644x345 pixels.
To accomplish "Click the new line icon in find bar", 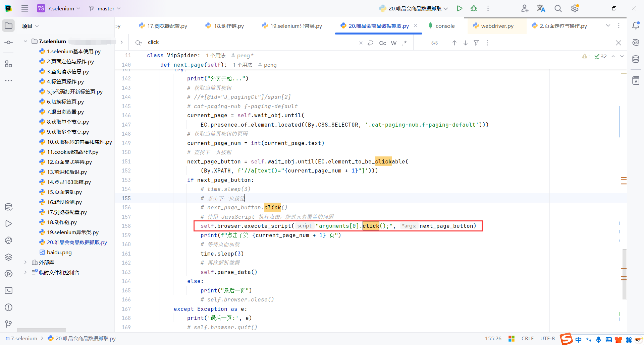I will coord(371,43).
